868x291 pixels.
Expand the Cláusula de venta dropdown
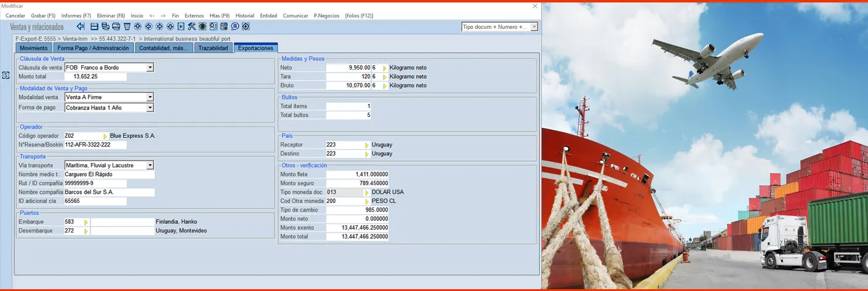coord(150,68)
